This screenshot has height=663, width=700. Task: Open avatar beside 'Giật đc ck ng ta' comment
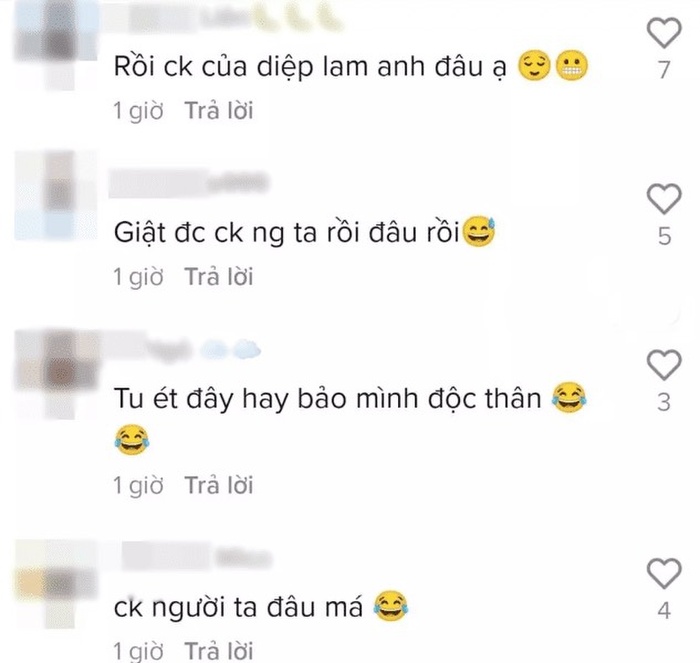[x=56, y=195]
